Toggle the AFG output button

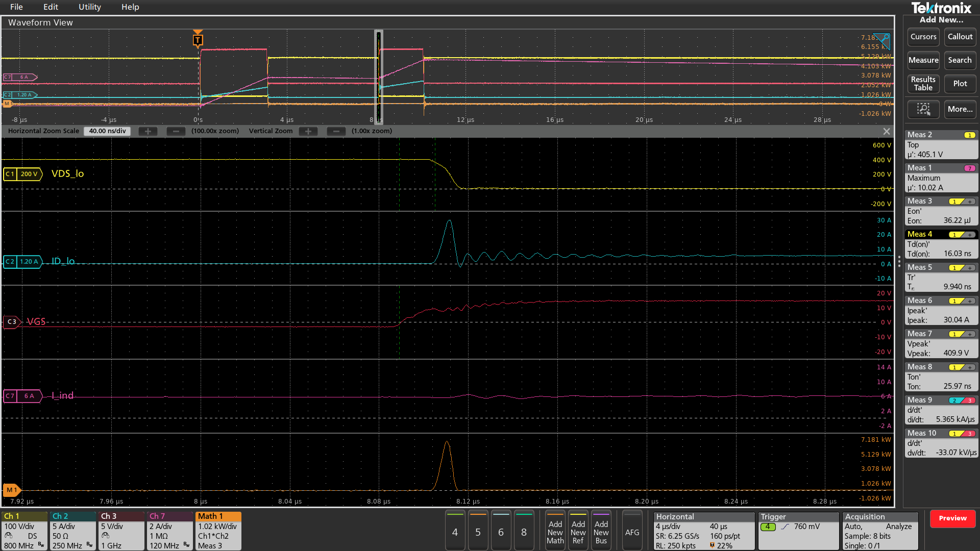[632, 532]
